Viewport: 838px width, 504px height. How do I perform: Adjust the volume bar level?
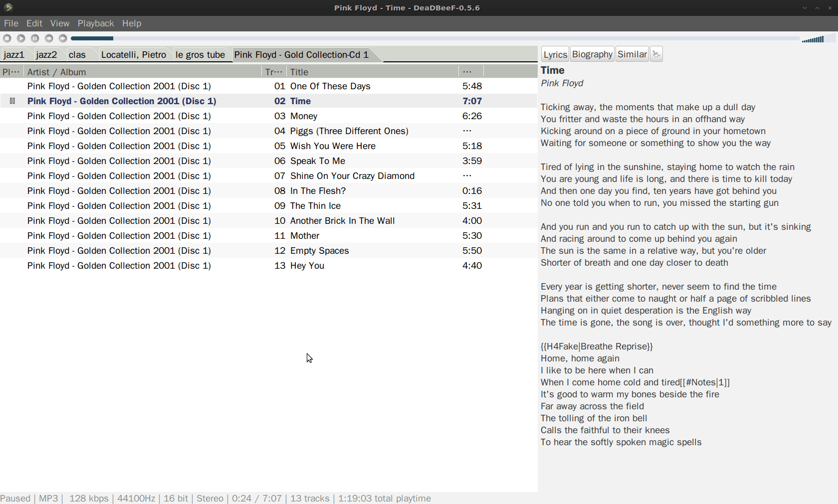(818, 38)
